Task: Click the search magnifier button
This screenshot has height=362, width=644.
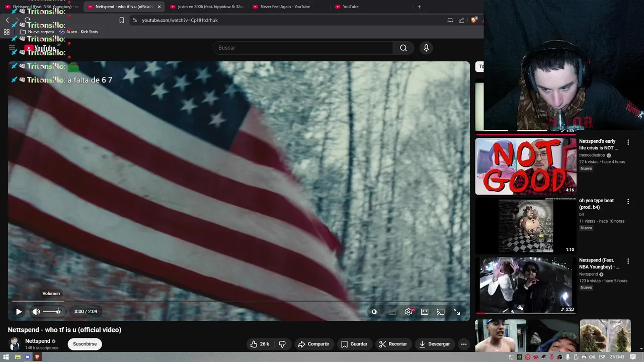Action: click(x=404, y=48)
